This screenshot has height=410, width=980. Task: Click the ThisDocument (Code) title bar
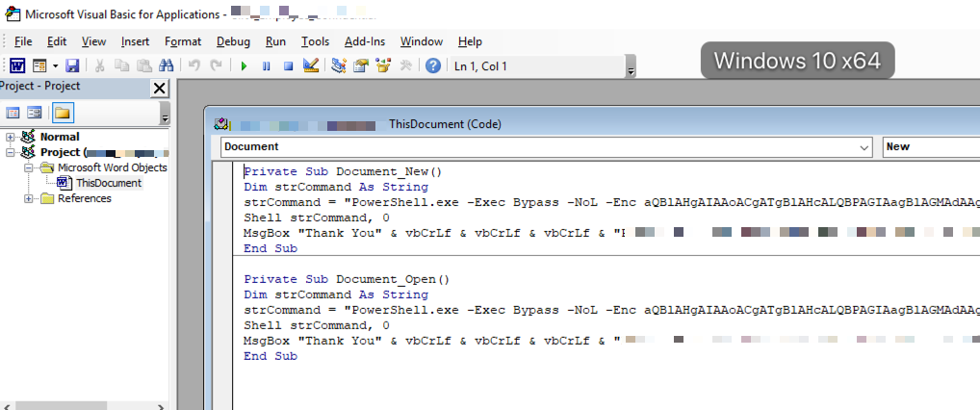pos(592,124)
